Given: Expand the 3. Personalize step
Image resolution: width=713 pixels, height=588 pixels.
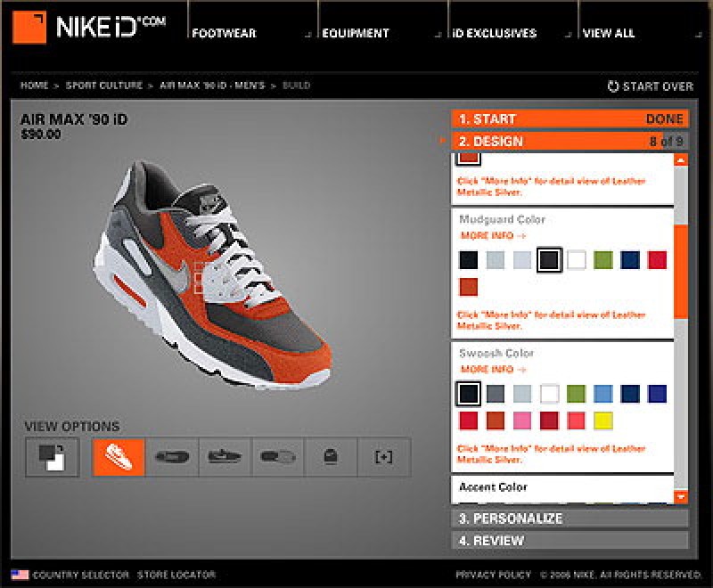Looking at the screenshot, I should tap(570, 519).
